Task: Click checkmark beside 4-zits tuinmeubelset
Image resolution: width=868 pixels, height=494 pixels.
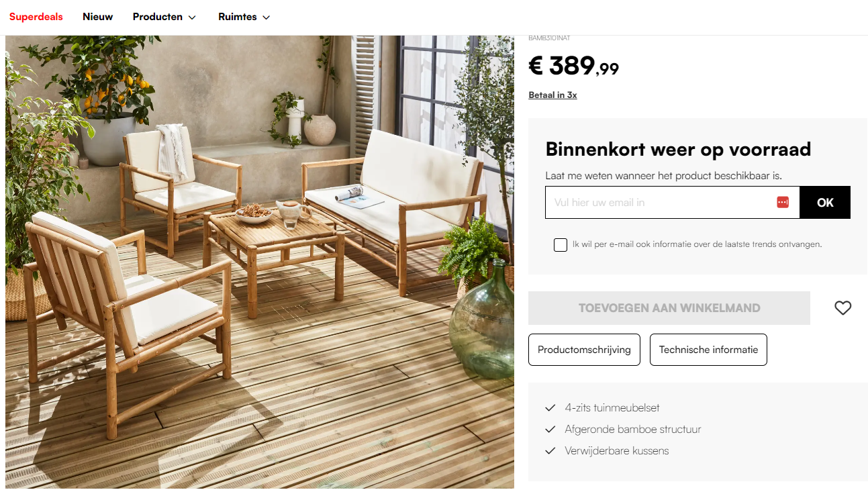Action: 550,407
